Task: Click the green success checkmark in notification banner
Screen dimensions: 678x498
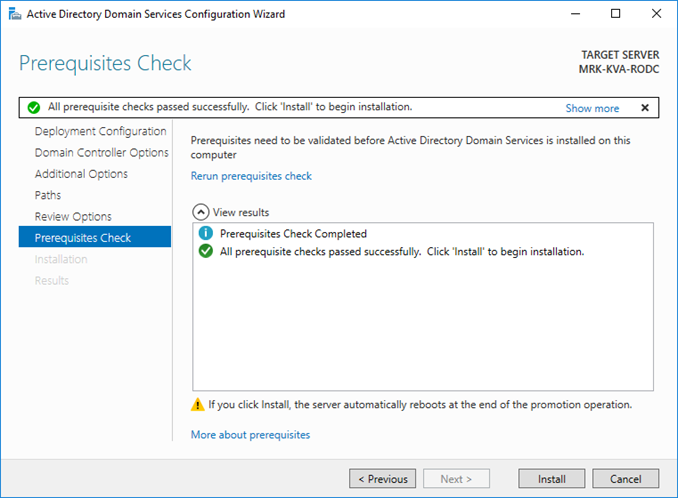Action: click(34, 108)
